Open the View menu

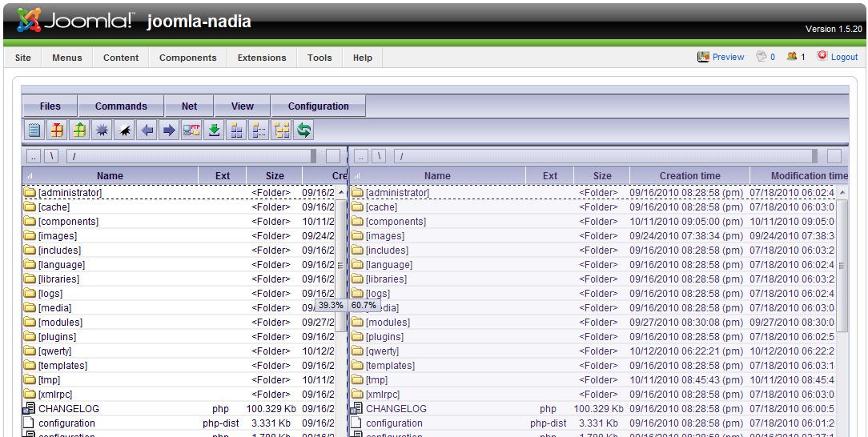coord(243,106)
